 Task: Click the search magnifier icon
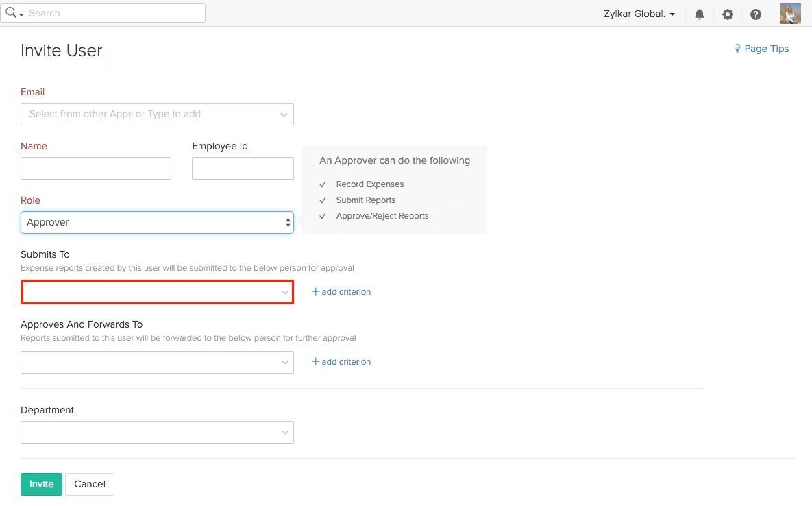coord(11,13)
